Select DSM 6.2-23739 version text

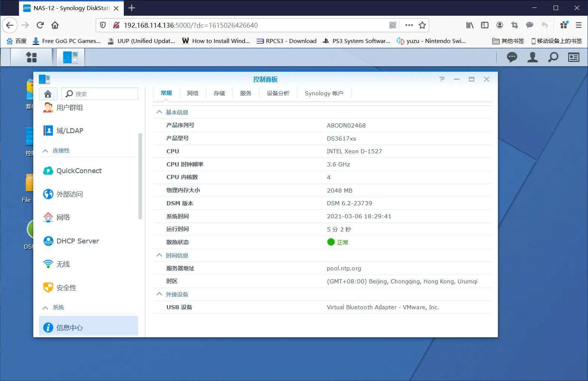349,203
